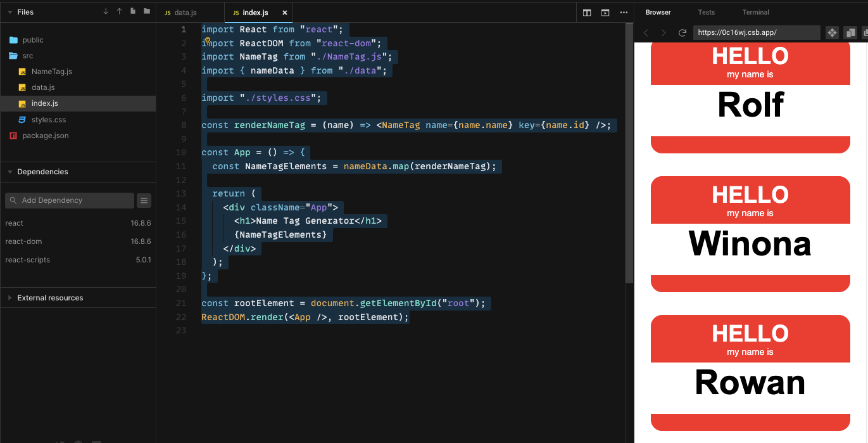Collapse the Files panel section

tap(10, 12)
